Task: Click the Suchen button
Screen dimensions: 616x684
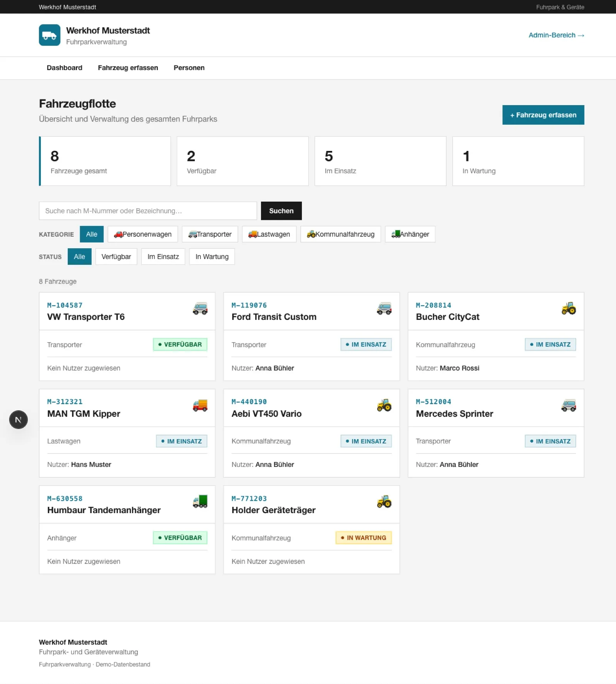Action: coord(281,211)
